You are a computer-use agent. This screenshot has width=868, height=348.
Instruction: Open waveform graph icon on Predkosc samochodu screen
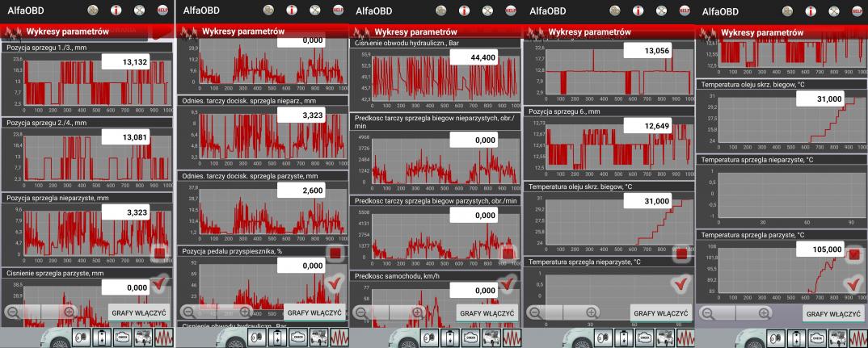point(511,337)
